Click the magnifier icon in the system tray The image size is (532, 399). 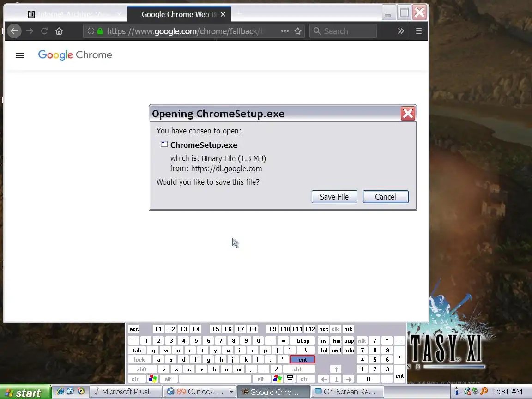pyautogui.click(x=484, y=392)
